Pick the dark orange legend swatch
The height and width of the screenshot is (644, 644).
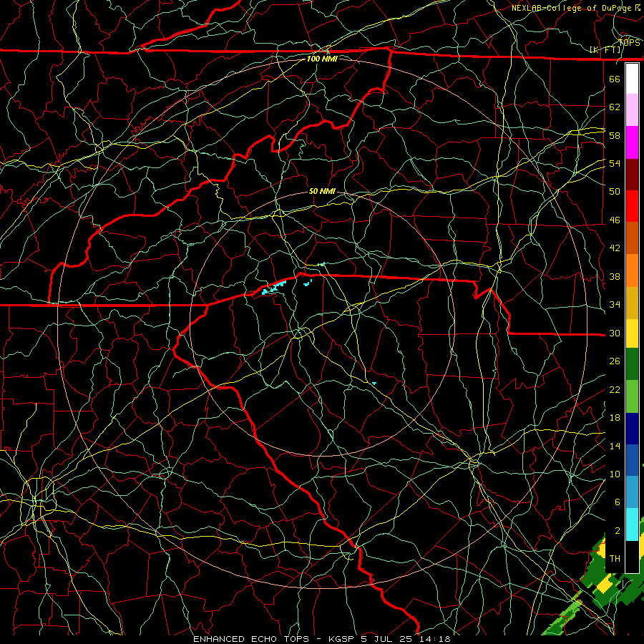[x=632, y=238]
